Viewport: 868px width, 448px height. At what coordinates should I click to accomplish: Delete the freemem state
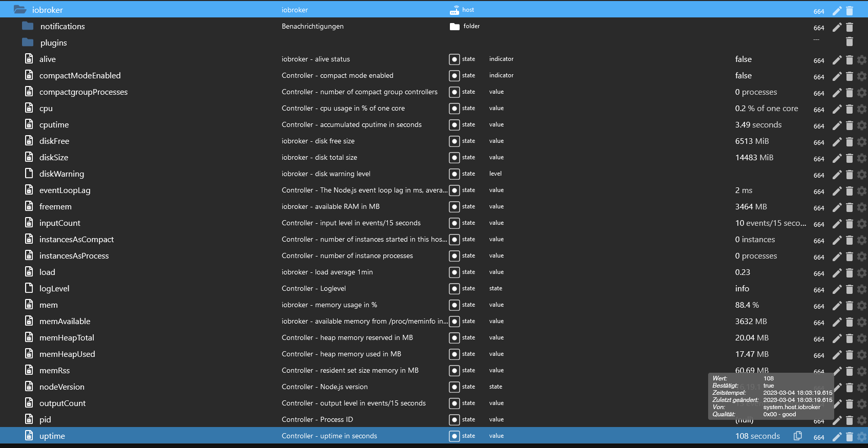850,207
